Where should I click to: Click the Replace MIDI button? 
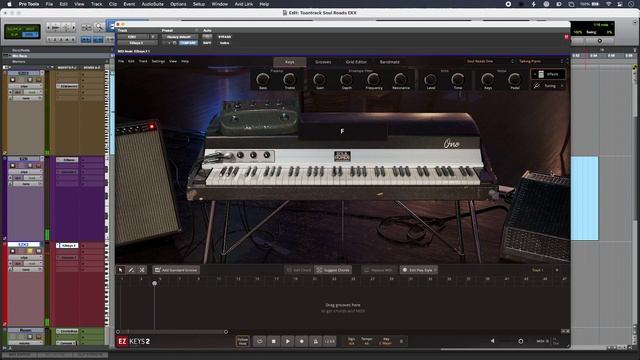pos(378,270)
